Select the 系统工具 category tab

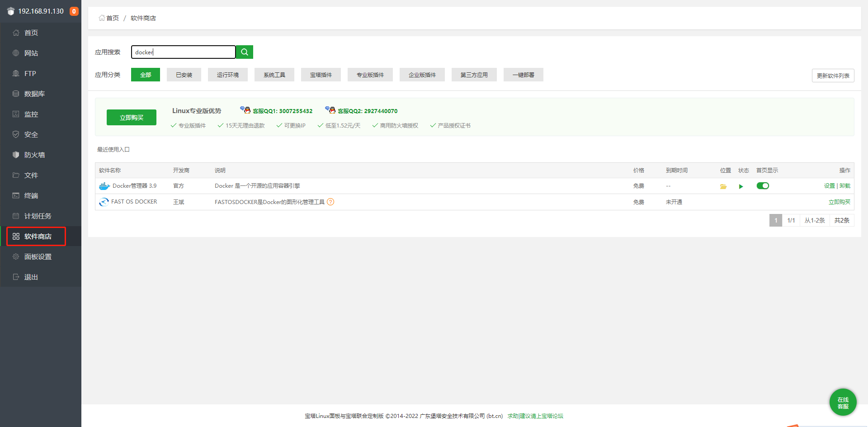click(x=274, y=75)
